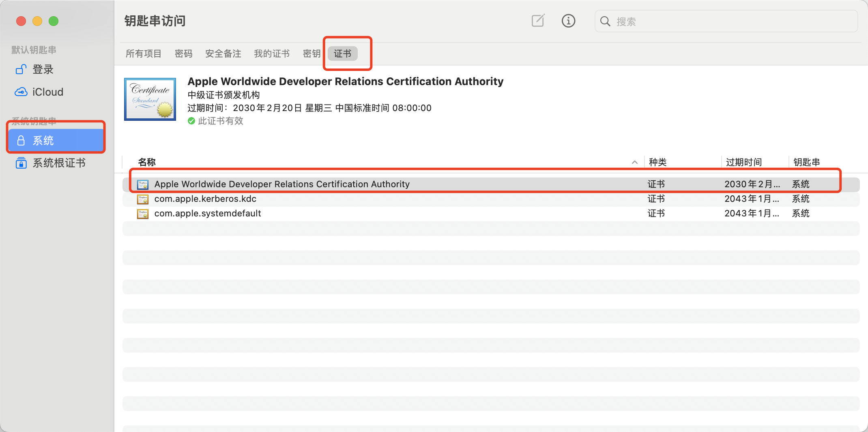This screenshot has height=432, width=868.
Task: Switch to the 所有项目 tab
Action: pos(144,53)
